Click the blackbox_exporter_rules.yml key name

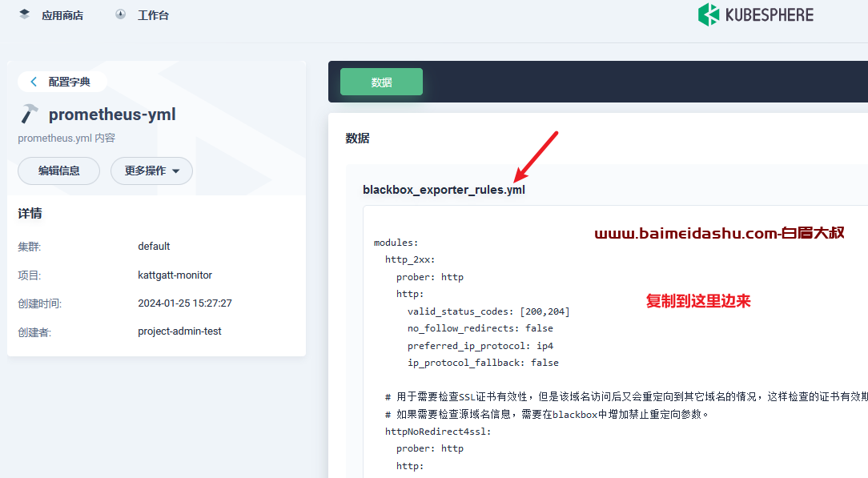tap(444, 190)
